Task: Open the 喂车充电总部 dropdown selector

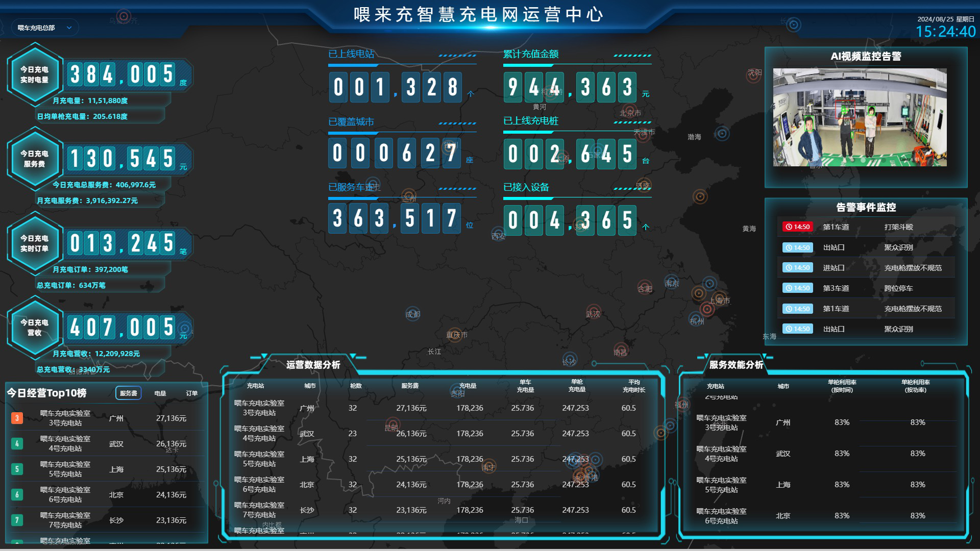Action: [45, 28]
